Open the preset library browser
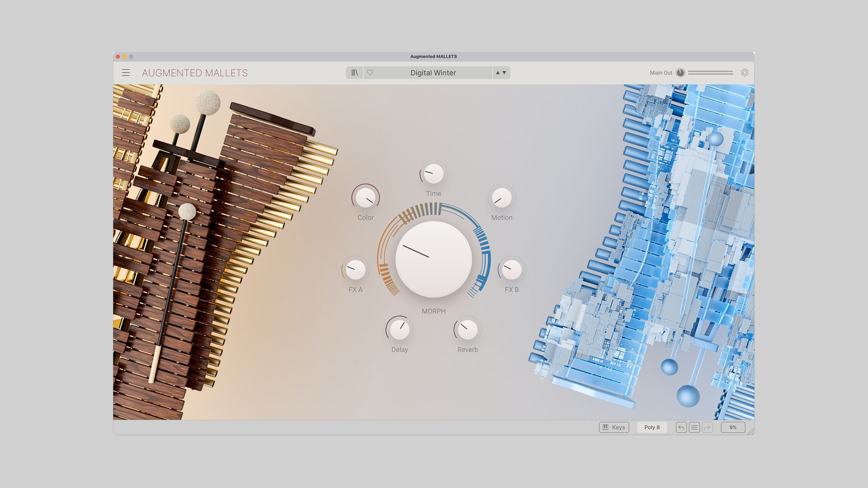868x488 pixels. click(x=355, y=73)
